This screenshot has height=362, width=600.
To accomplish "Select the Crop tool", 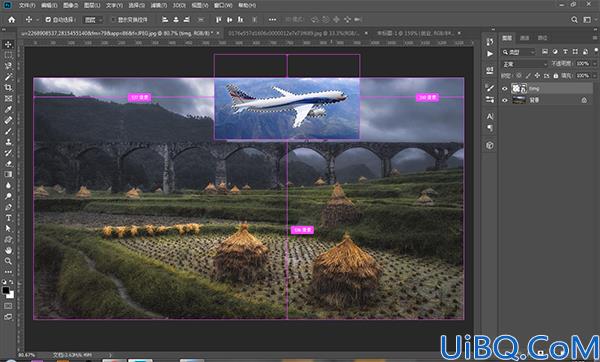I will pos(8,88).
